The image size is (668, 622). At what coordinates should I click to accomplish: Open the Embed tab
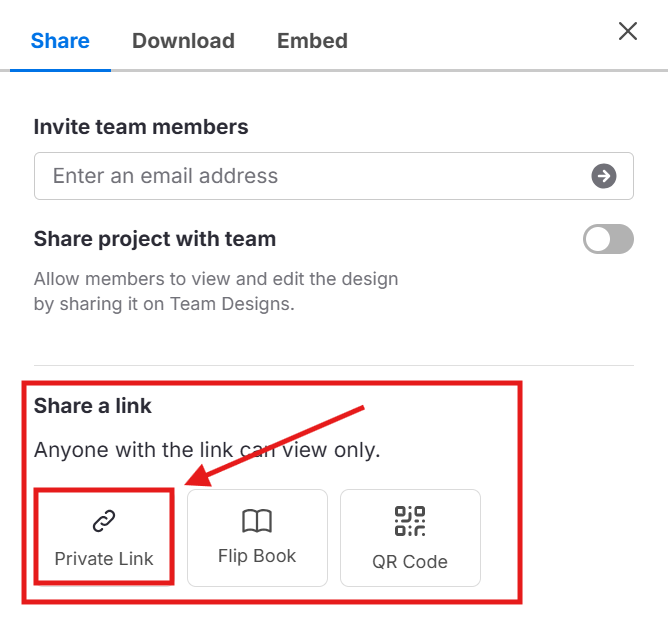tap(312, 41)
